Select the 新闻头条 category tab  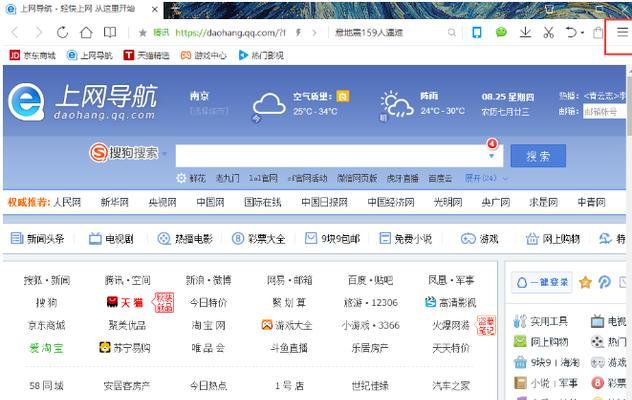[37, 239]
